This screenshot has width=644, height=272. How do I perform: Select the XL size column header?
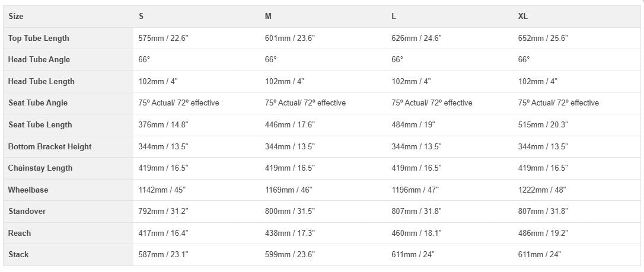[522, 17]
